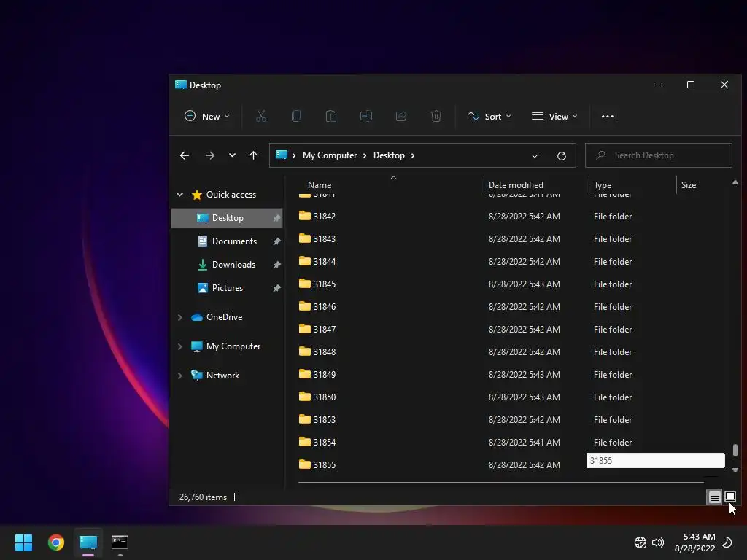This screenshot has width=747, height=560.
Task: Refresh the Desktop folder listing
Action: point(562,156)
